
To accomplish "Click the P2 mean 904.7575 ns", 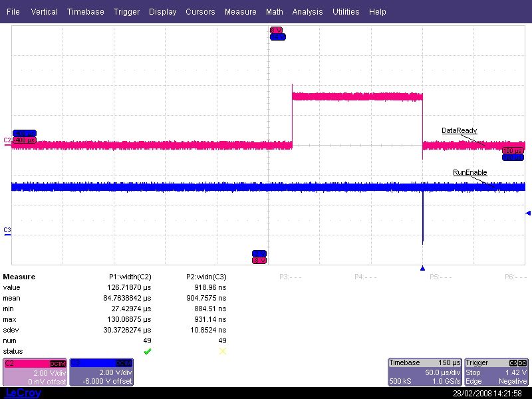I will point(206,298).
